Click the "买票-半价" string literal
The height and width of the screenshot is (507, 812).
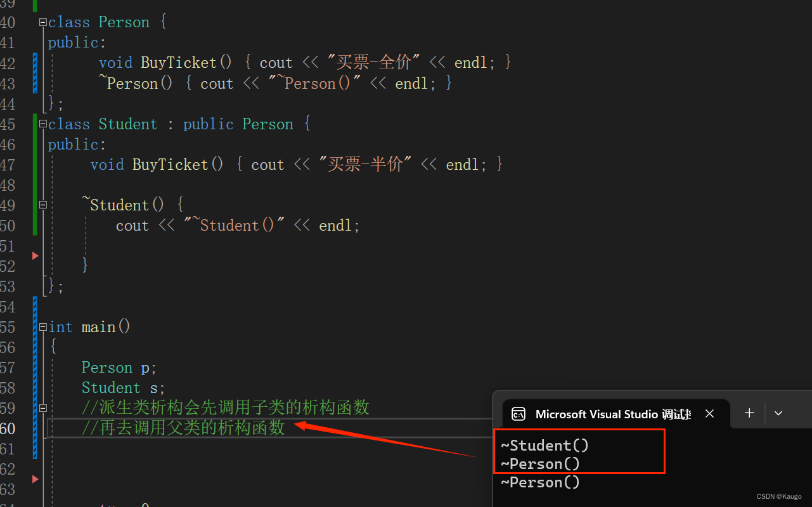(366, 165)
